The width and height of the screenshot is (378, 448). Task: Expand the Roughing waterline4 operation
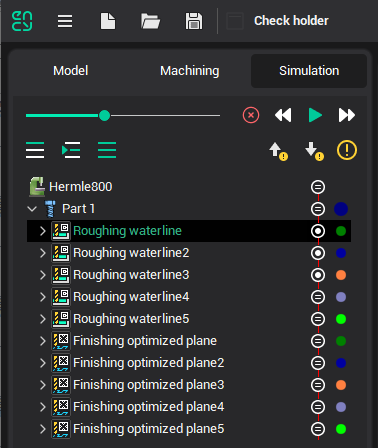[43, 297]
